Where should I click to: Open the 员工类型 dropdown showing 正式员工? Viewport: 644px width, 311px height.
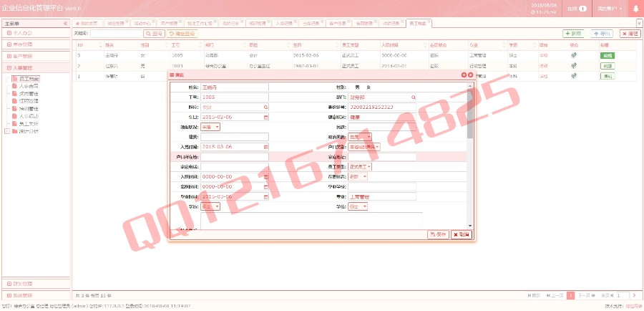[360, 166]
